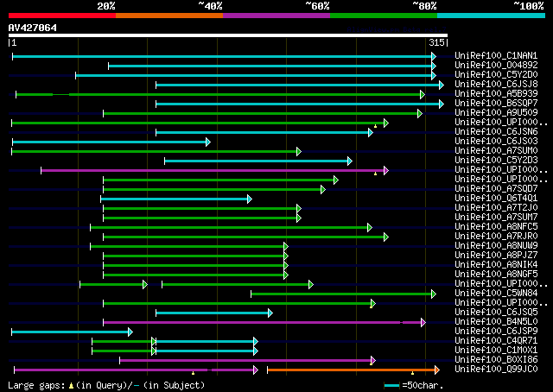553x392 pixels.
Task: Open the UniRef100_C6JS03 hit label
Action: (496, 142)
